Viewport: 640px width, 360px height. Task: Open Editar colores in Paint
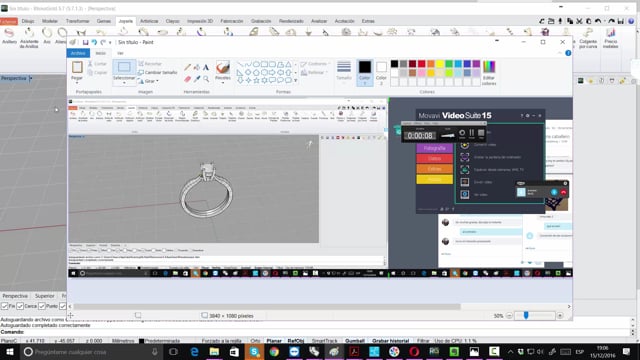click(489, 73)
